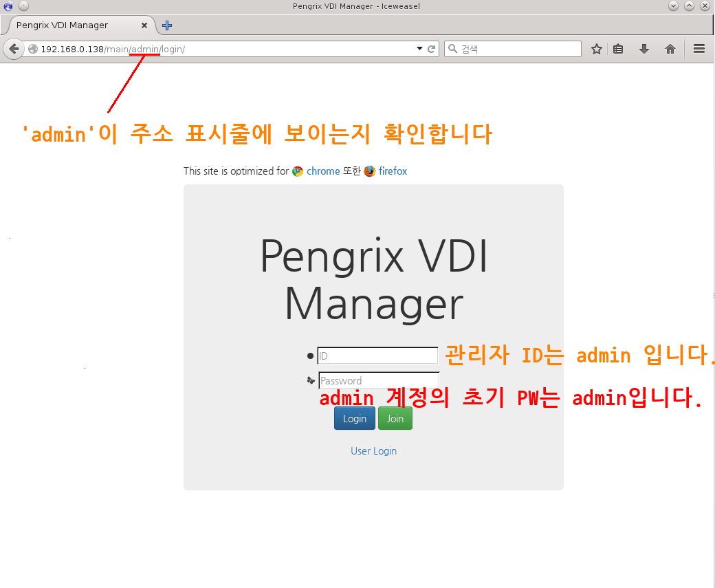715x588 pixels.
Task: Minimize the Iceweasel window
Action: (x=673, y=6)
